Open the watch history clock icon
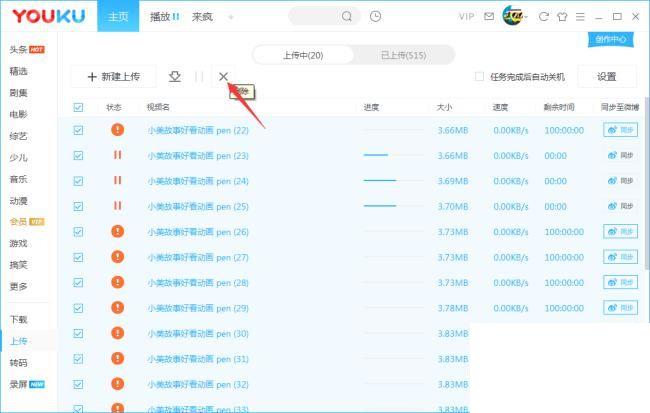 point(375,17)
